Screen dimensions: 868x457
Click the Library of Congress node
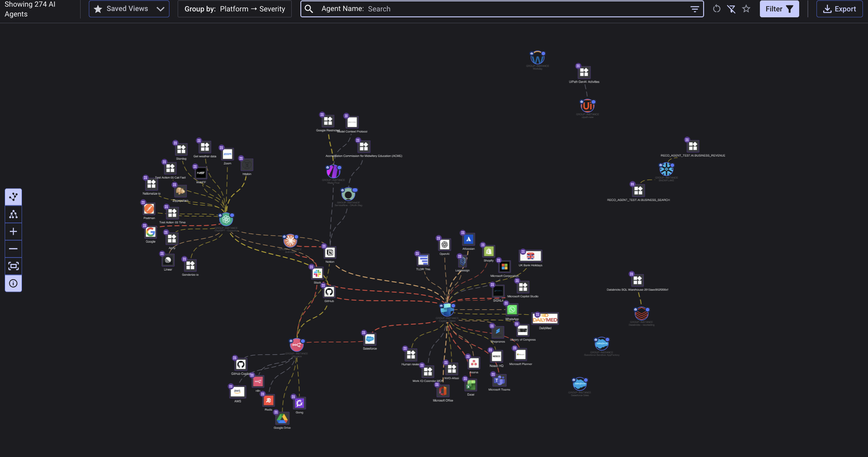tap(522, 331)
